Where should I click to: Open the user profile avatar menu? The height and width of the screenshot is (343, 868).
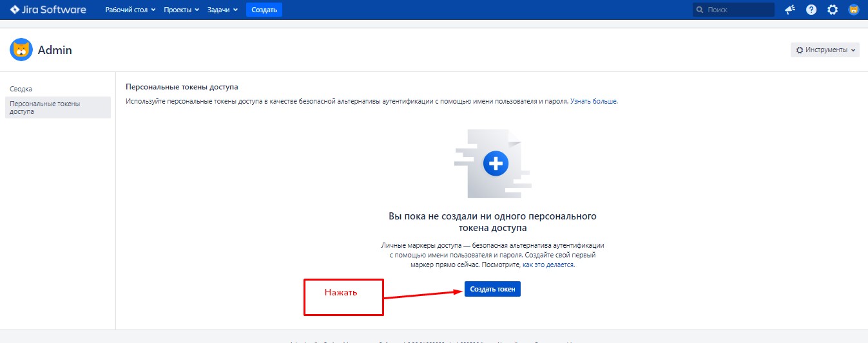pos(854,10)
